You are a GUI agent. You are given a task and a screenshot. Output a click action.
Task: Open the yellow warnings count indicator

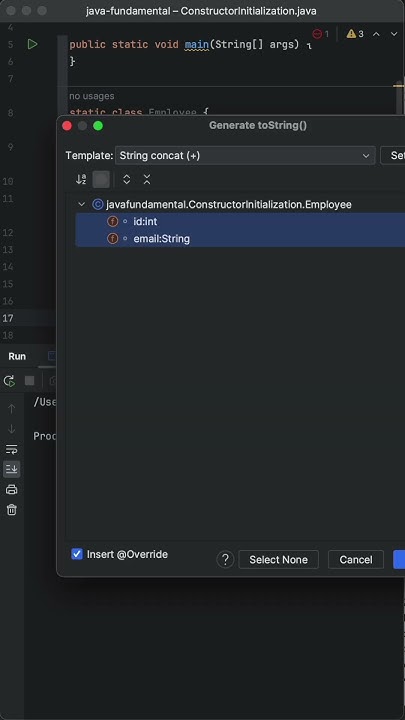(x=355, y=34)
